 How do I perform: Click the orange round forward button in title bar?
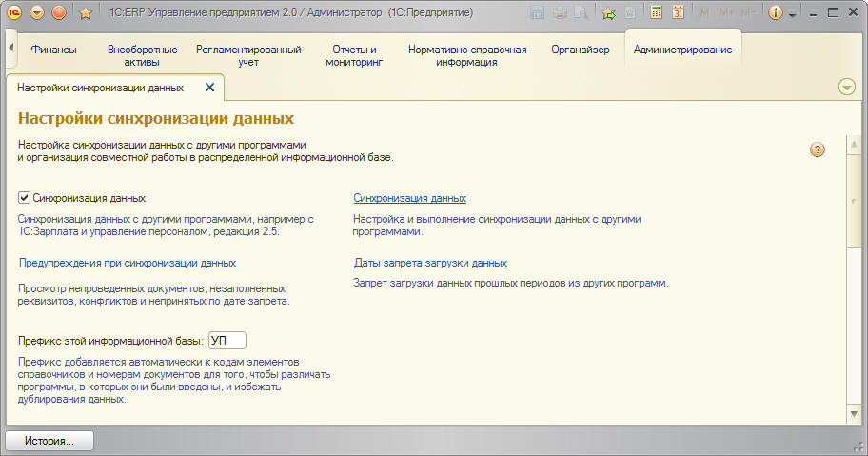click(58, 12)
